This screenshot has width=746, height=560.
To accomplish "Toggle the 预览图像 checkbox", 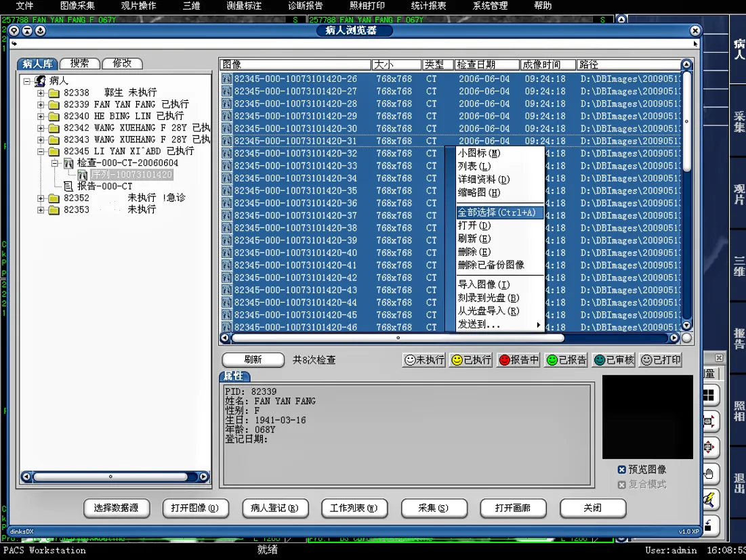I will (x=621, y=470).
